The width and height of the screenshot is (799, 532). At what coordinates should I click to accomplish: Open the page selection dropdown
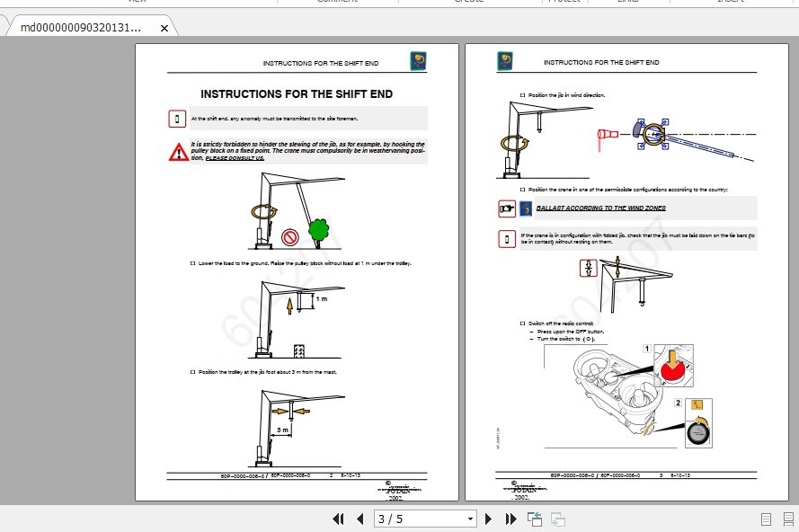471,519
